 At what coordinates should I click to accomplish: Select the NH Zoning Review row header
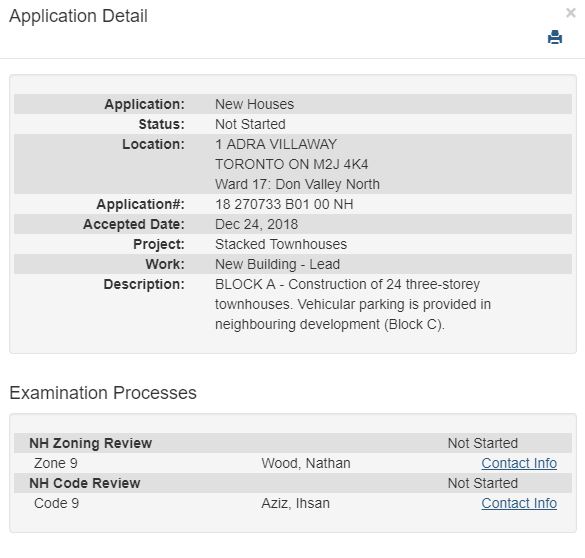(x=293, y=443)
